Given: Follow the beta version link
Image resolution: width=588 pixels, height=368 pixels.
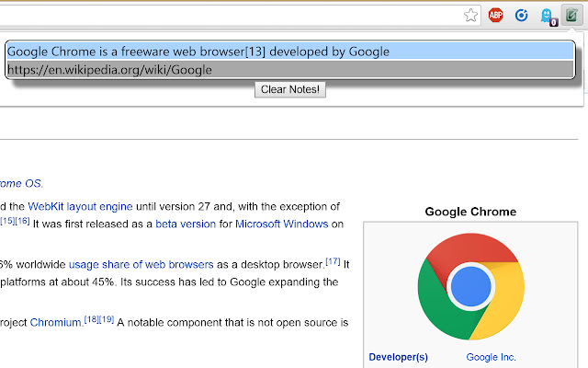Looking at the screenshot, I should (186, 224).
